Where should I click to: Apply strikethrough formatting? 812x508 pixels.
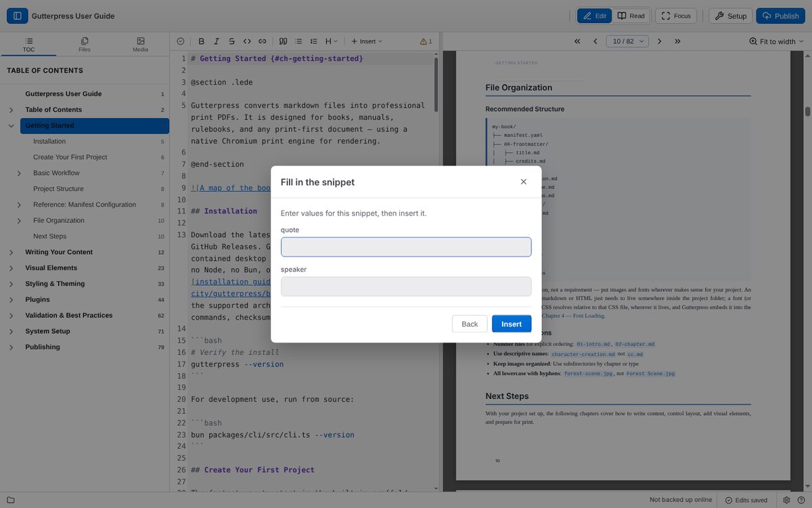click(232, 41)
